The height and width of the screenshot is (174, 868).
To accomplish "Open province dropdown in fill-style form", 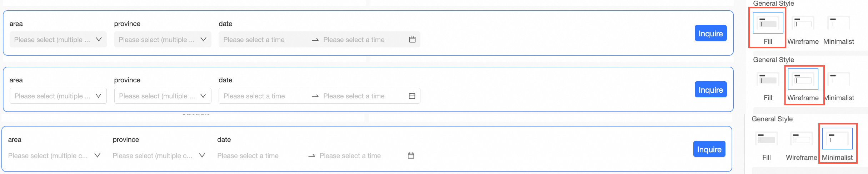I will tap(163, 40).
